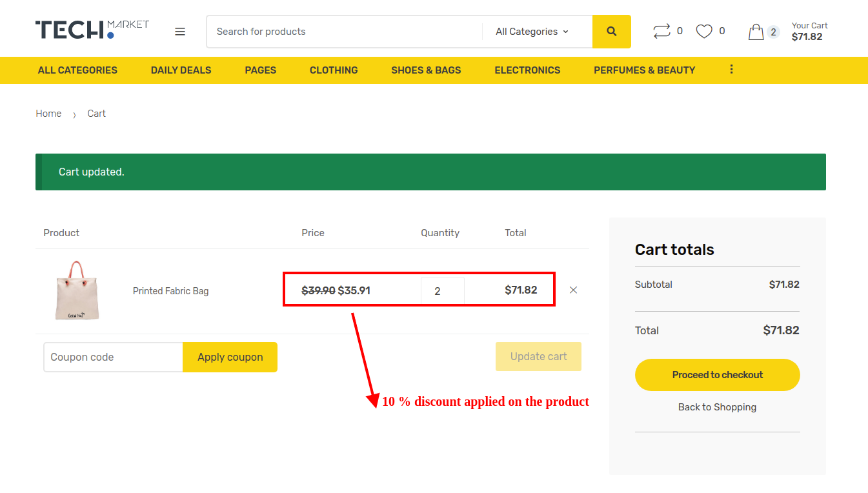Open the hamburger menu beside the logo
The height and width of the screenshot is (493, 868).
[x=179, y=31]
